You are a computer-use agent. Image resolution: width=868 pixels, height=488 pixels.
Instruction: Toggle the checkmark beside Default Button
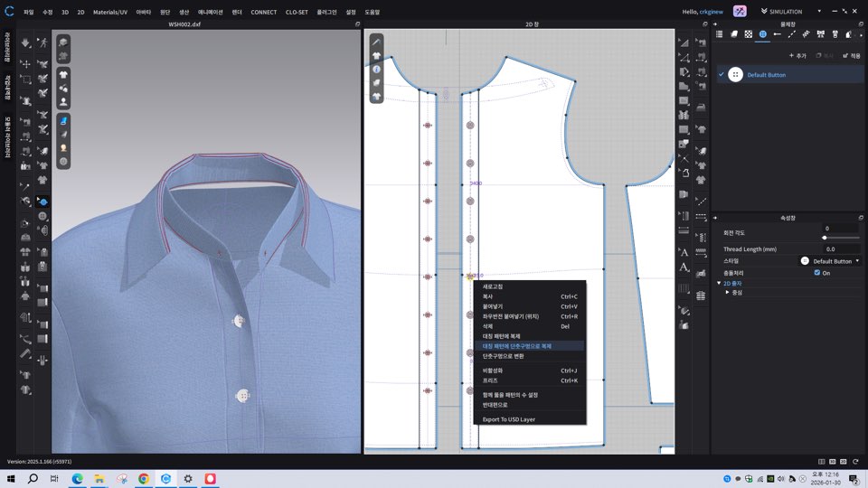click(x=721, y=75)
